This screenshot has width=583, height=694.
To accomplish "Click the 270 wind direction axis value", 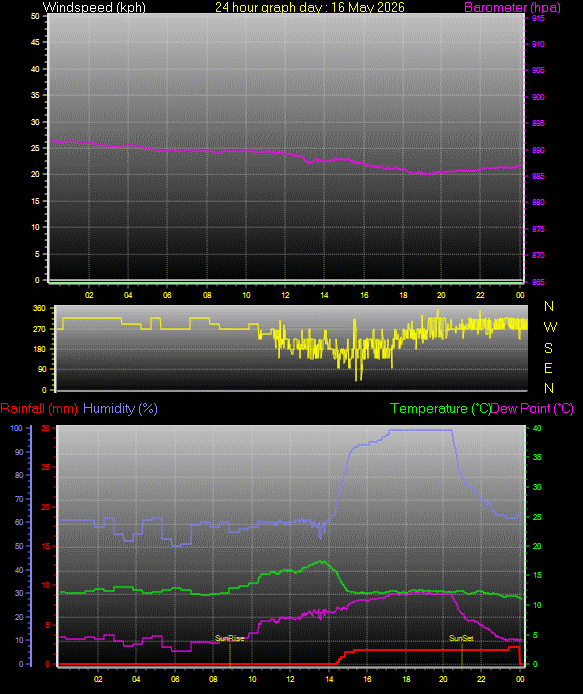I will point(39,329).
